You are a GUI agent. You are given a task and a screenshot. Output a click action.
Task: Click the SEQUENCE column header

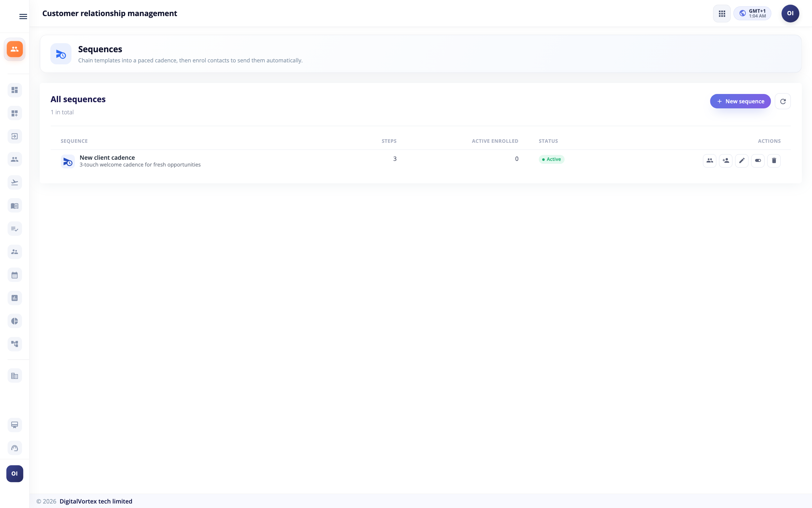(x=74, y=141)
